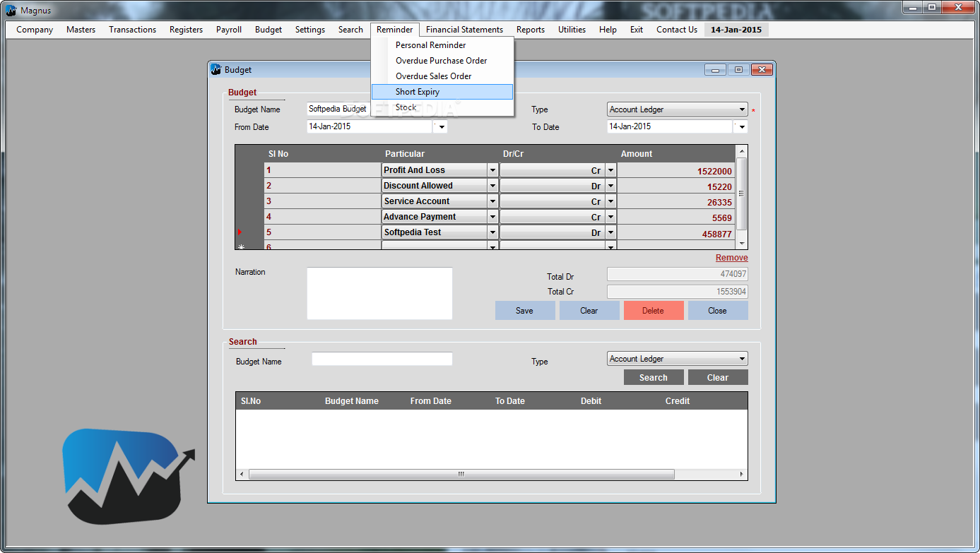The width and height of the screenshot is (980, 553).
Task: Open the Company menu
Action: click(x=35, y=30)
